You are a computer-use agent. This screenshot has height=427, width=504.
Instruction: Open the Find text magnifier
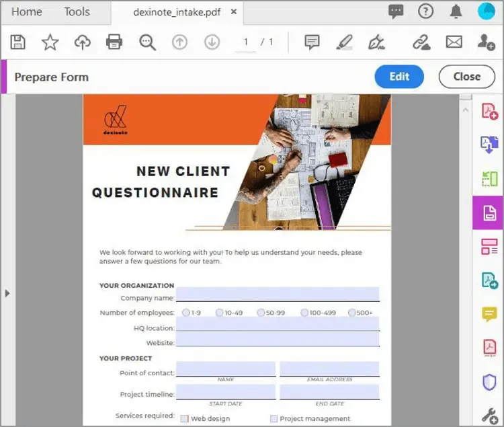point(147,42)
